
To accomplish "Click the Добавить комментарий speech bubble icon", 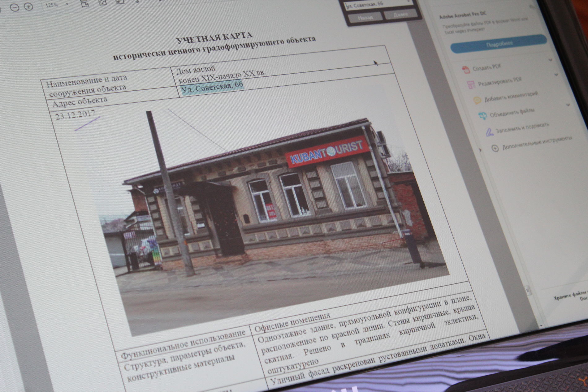I will pos(477,100).
